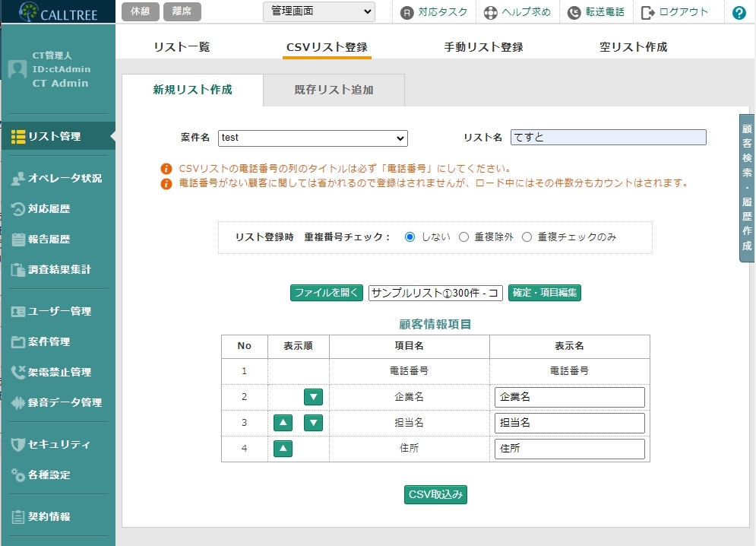Click the セキュリティ shield icon
This screenshot has width=756, height=546.
[17, 444]
